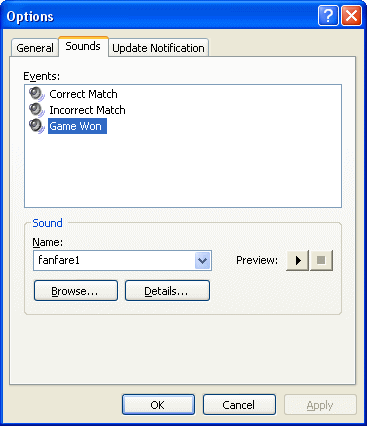Click the speaker icon beside Correct Match

(x=37, y=94)
